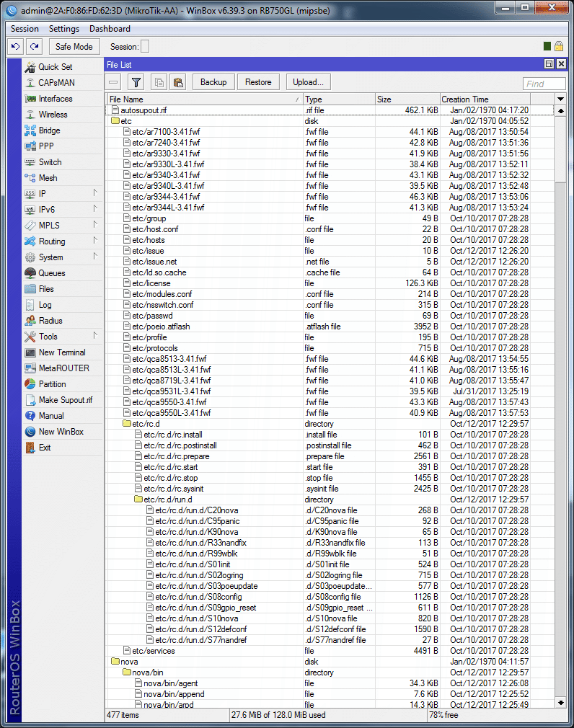
Task: Click the Exit sidebar icon
Action: pyautogui.click(x=30, y=448)
